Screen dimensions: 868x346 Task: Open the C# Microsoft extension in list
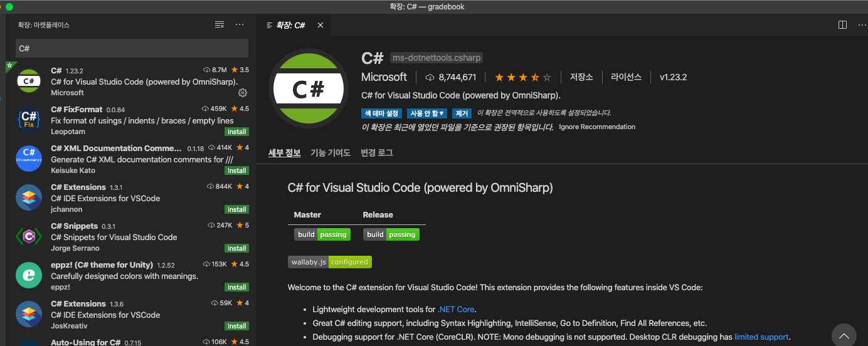[132, 81]
